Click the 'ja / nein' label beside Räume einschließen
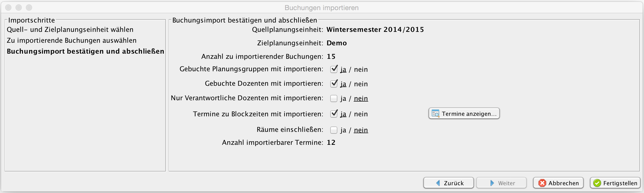The height and width of the screenshot is (193, 644). 354,130
